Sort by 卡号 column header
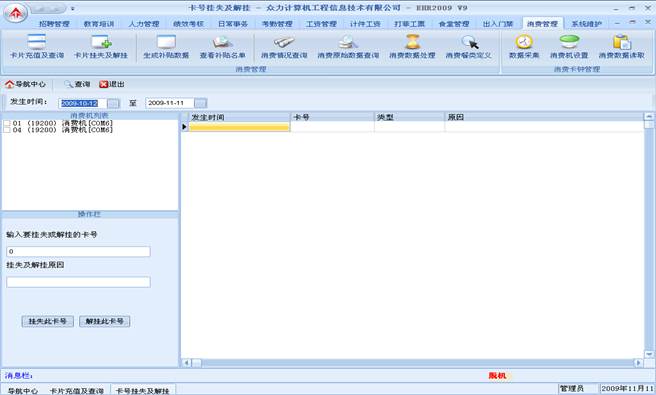This screenshot has height=395, width=656. click(333, 118)
